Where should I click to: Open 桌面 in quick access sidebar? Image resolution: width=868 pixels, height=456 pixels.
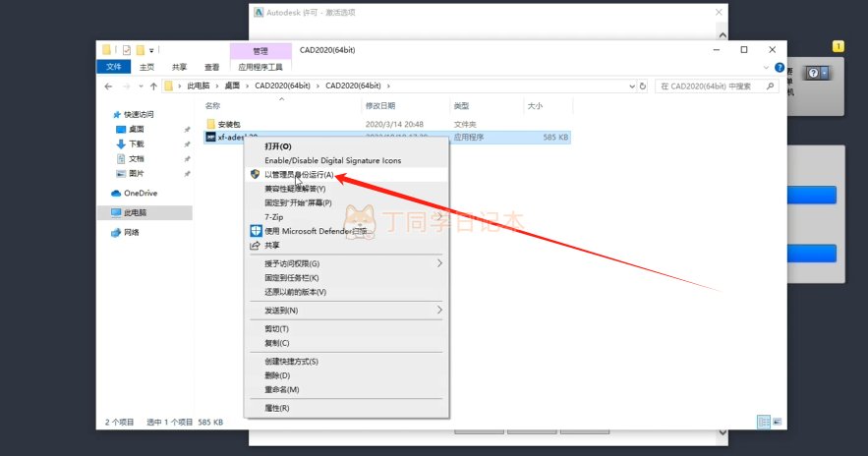(137, 129)
